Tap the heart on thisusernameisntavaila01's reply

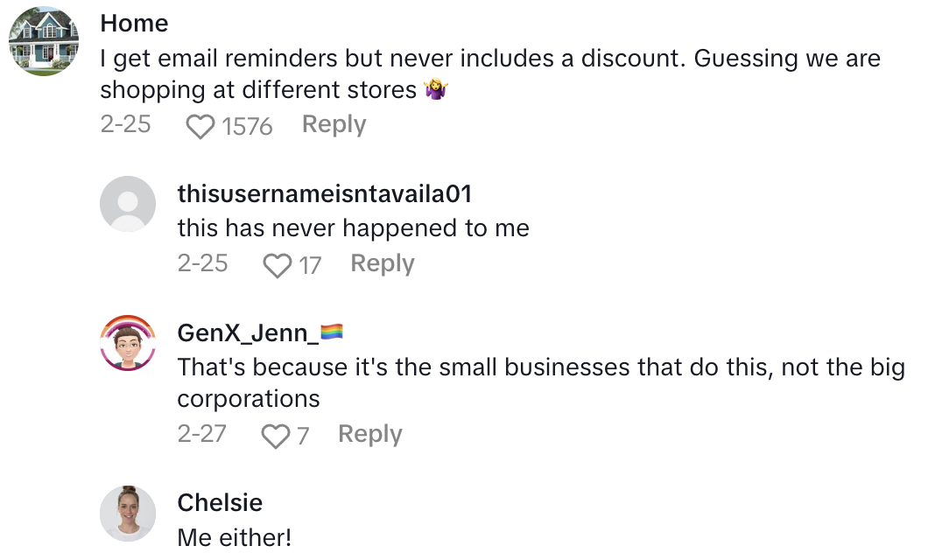pos(277,265)
